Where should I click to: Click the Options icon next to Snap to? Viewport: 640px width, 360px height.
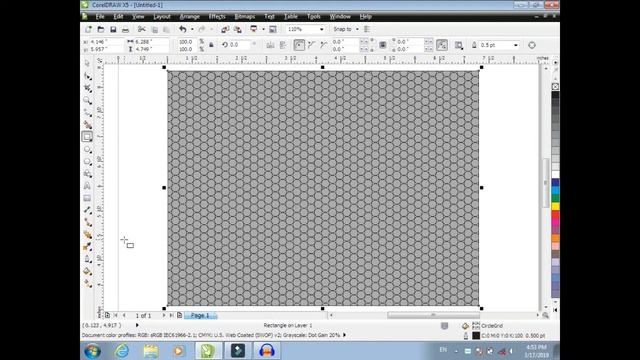pos(367,29)
